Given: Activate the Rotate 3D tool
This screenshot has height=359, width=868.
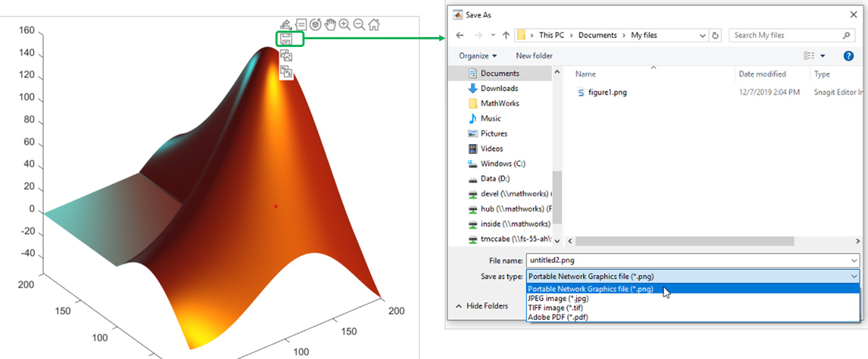Looking at the screenshot, I should 315,25.
